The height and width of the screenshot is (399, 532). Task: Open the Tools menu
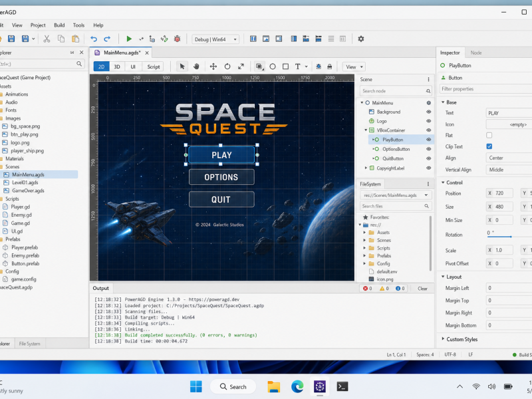click(x=78, y=25)
